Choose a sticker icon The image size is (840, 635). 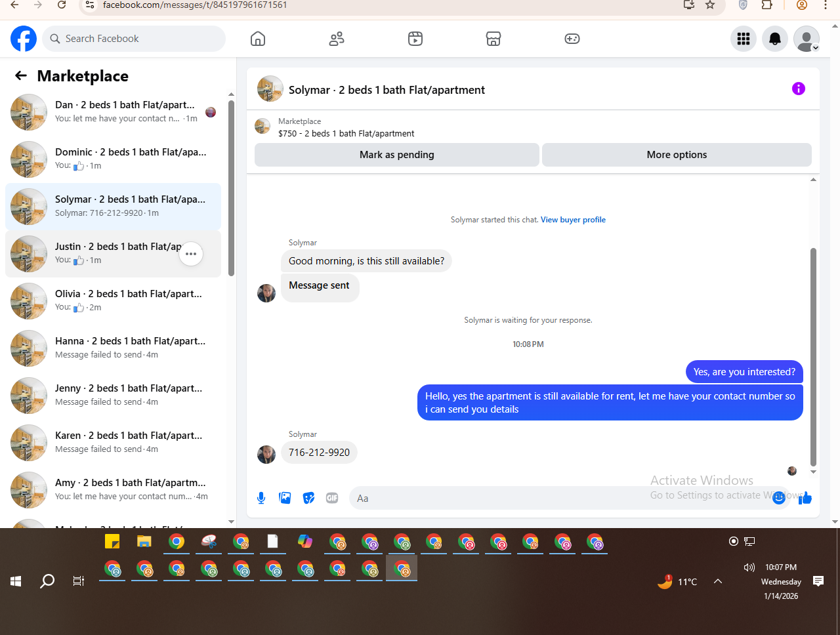click(x=308, y=498)
